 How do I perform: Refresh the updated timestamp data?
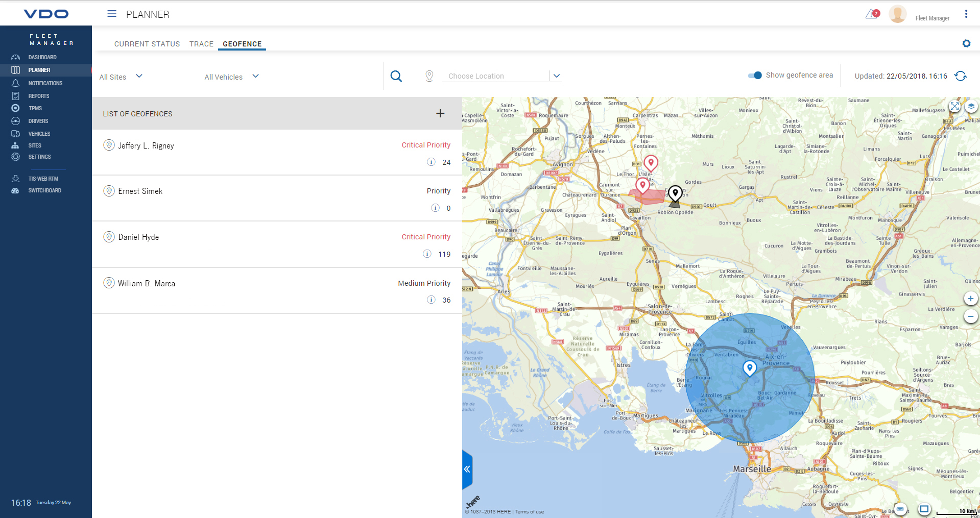[x=961, y=76]
